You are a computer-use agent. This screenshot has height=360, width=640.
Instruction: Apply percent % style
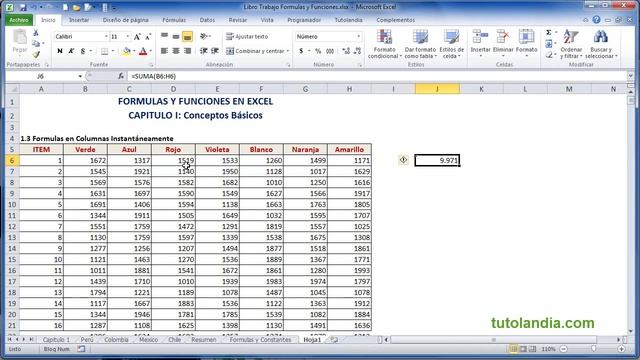tap(318, 51)
